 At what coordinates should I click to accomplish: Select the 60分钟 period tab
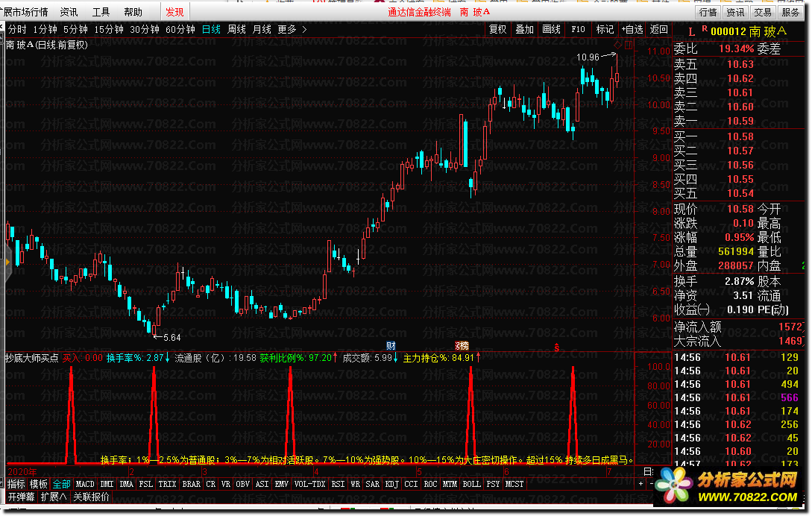coord(180,30)
